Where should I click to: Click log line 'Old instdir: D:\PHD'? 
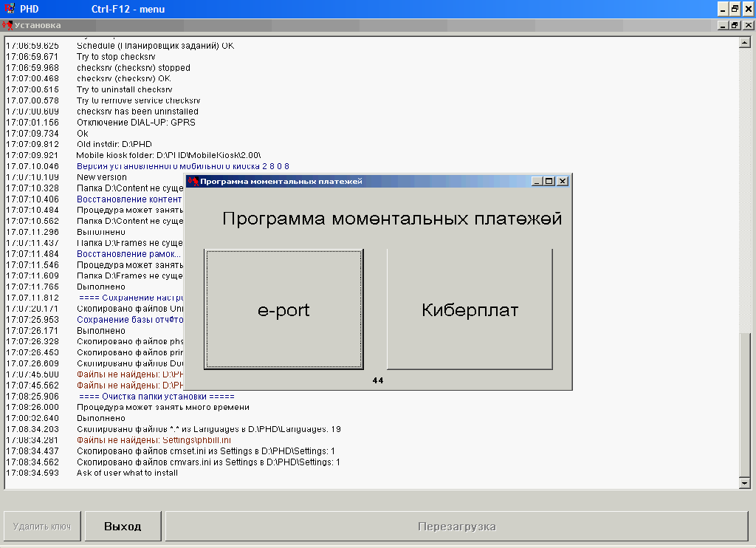[114, 144]
